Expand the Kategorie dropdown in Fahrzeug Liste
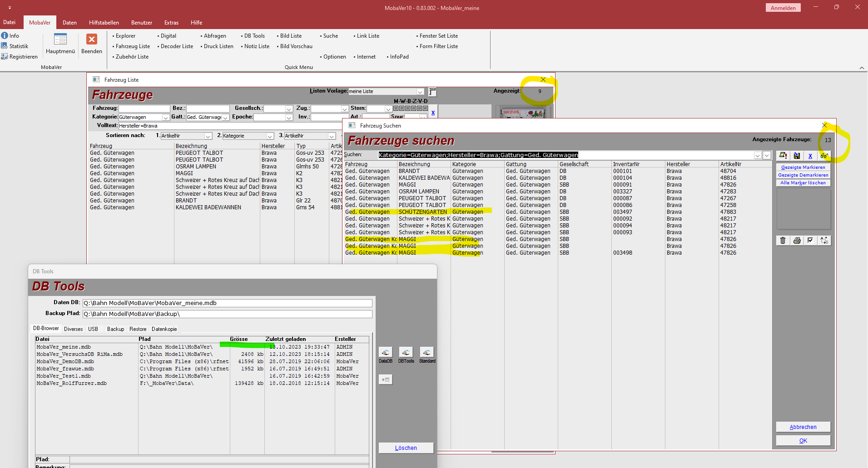Image resolution: width=868 pixels, height=468 pixels. [166, 118]
